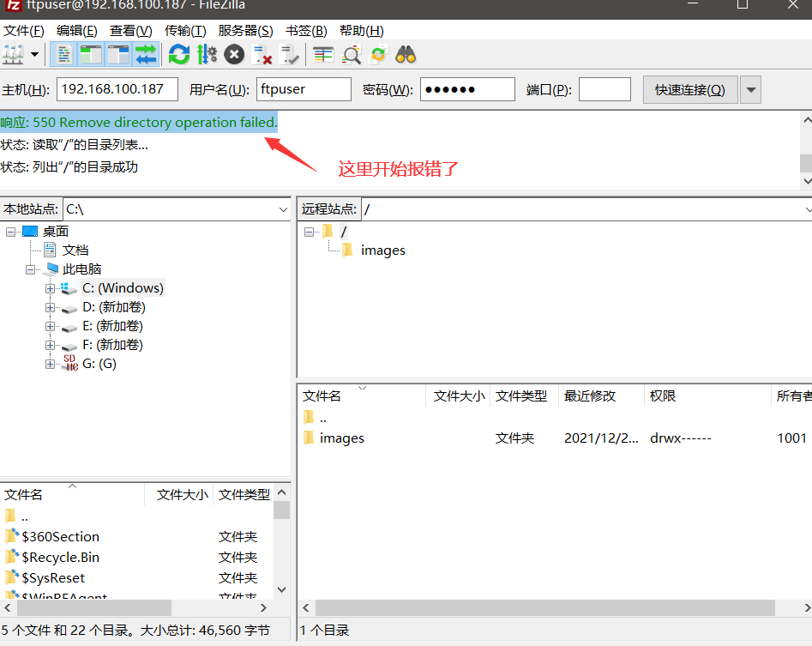Disconnect from the FTP server

click(261, 54)
